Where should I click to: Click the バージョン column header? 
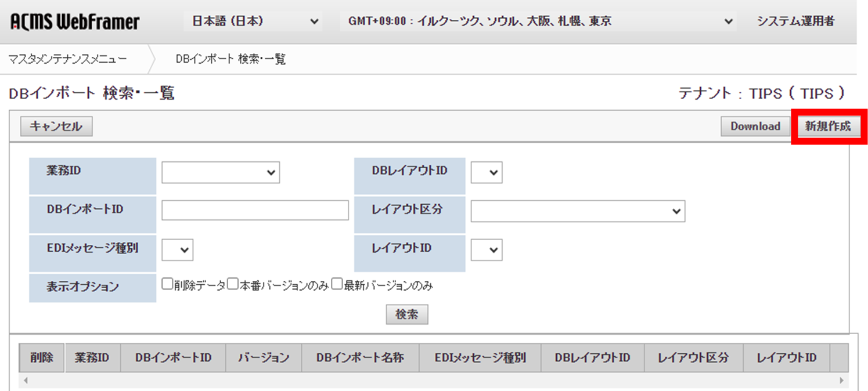(x=264, y=358)
